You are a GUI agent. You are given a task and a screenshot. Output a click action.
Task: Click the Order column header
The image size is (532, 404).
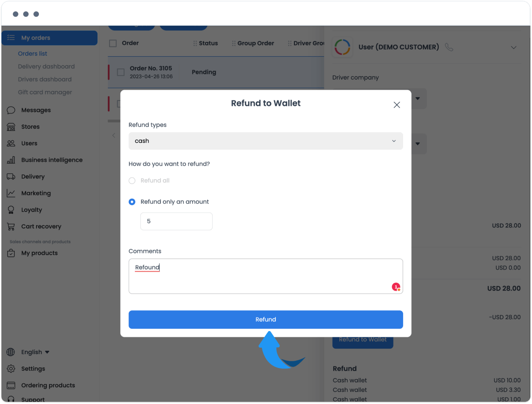130,43
